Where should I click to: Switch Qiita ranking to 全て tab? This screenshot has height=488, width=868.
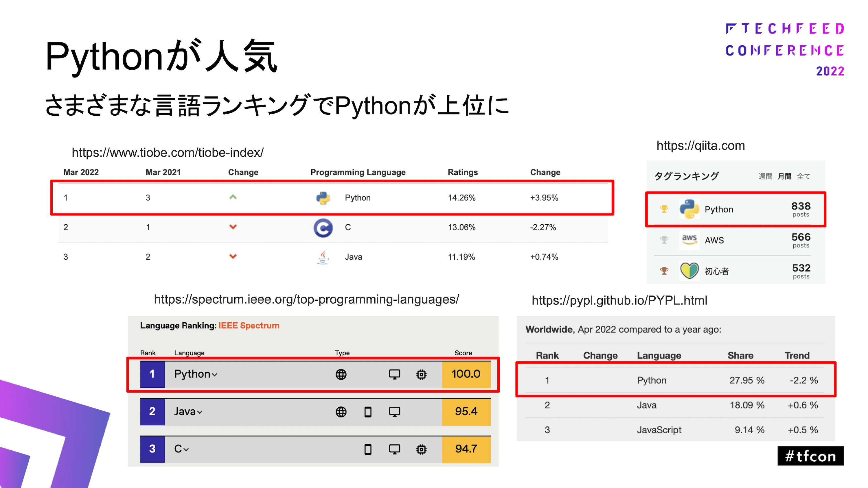tap(804, 176)
